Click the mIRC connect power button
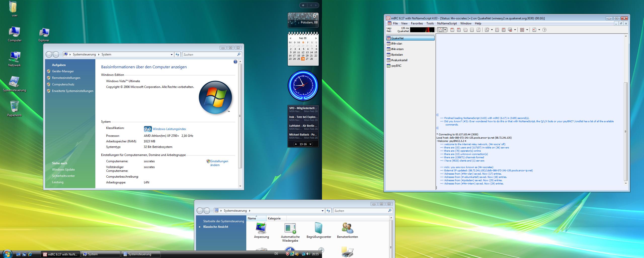This screenshot has height=258, width=644. 440,30
